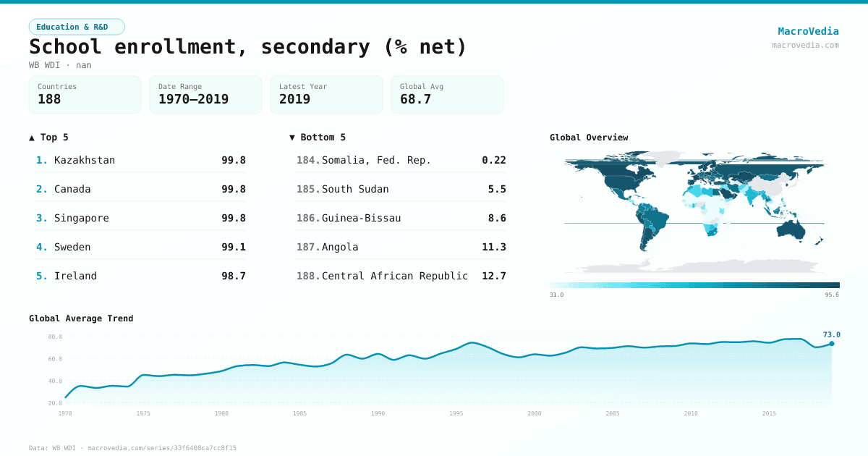
Task: Open the macrovedia.com website link
Action: click(x=805, y=45)
